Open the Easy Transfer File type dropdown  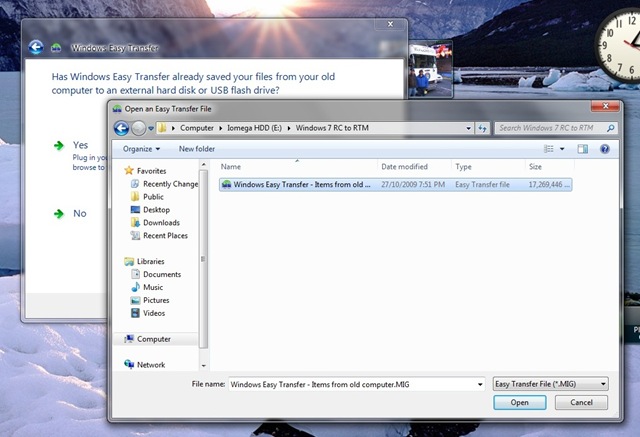tap(551, 384)
